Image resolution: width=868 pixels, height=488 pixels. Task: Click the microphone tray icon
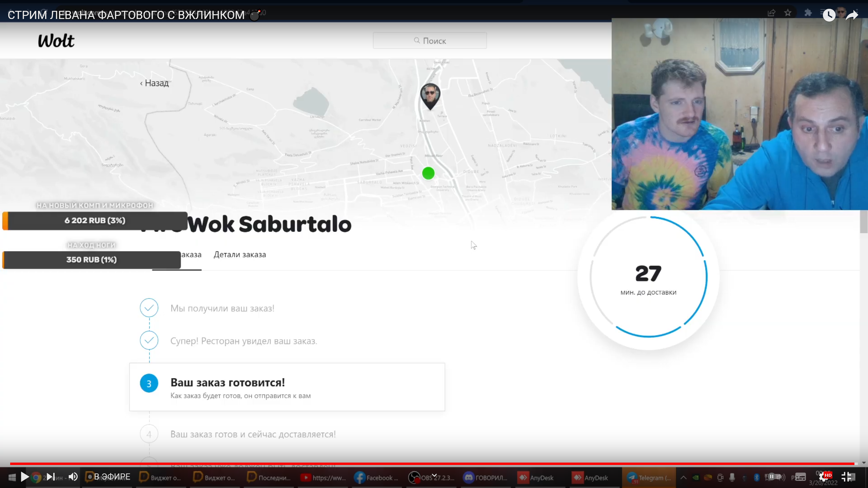(732, 477)
